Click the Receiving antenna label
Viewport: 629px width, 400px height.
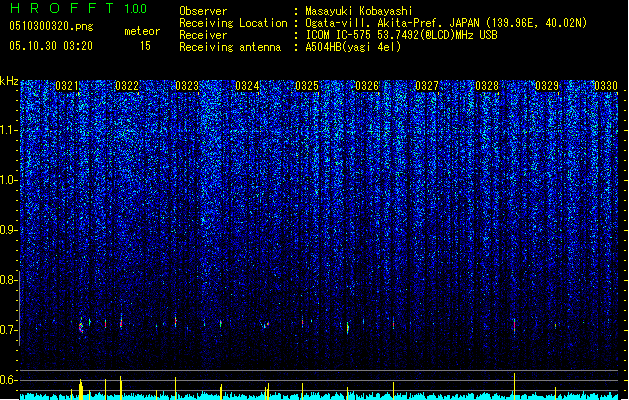click(230, 47)
